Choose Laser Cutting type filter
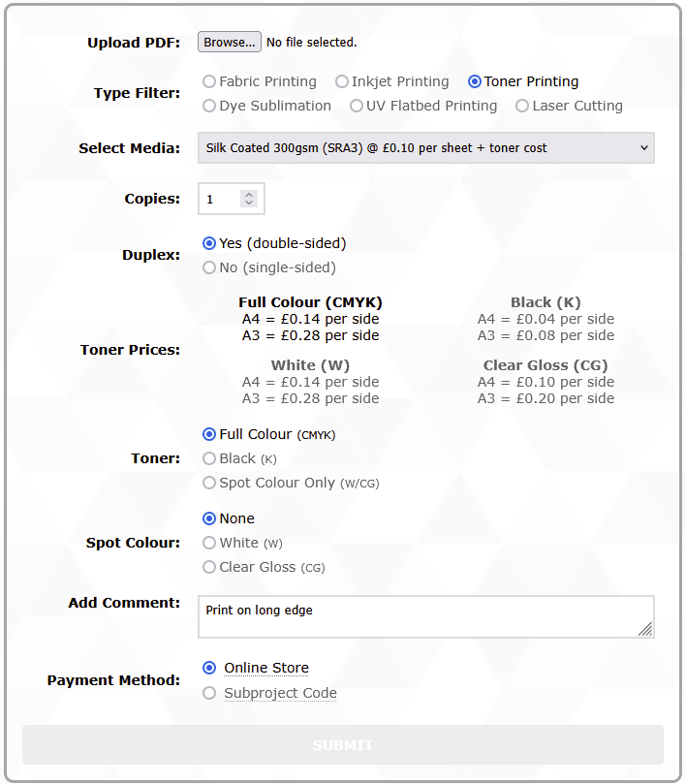 pyautogui.click(x=522, y=107)
